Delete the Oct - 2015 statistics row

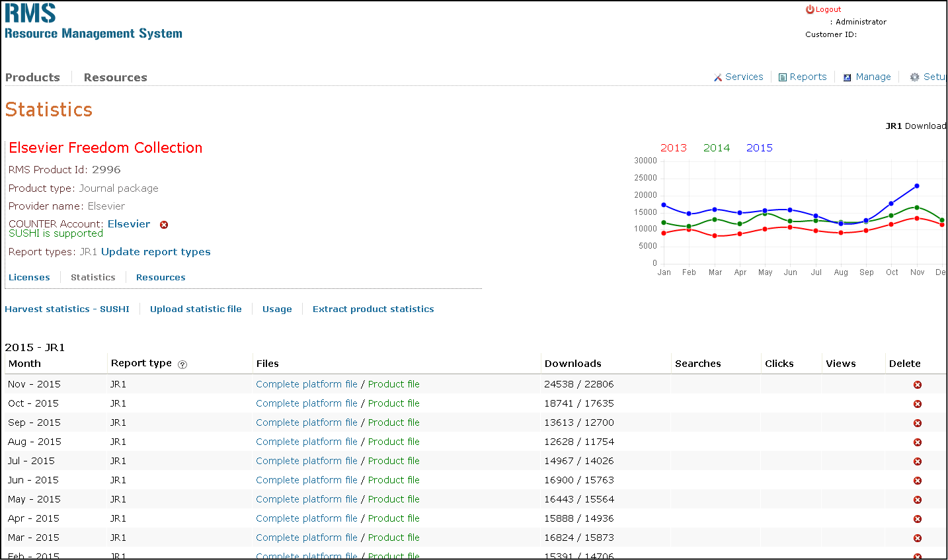click(918, 404)
